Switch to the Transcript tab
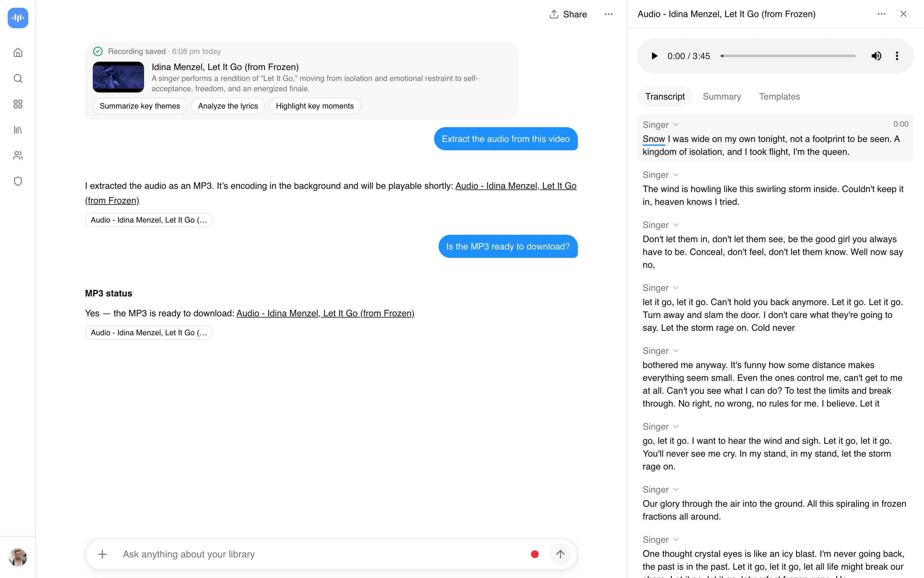The height and width of the screenshot is (578, 924). [x=665, y=96]
